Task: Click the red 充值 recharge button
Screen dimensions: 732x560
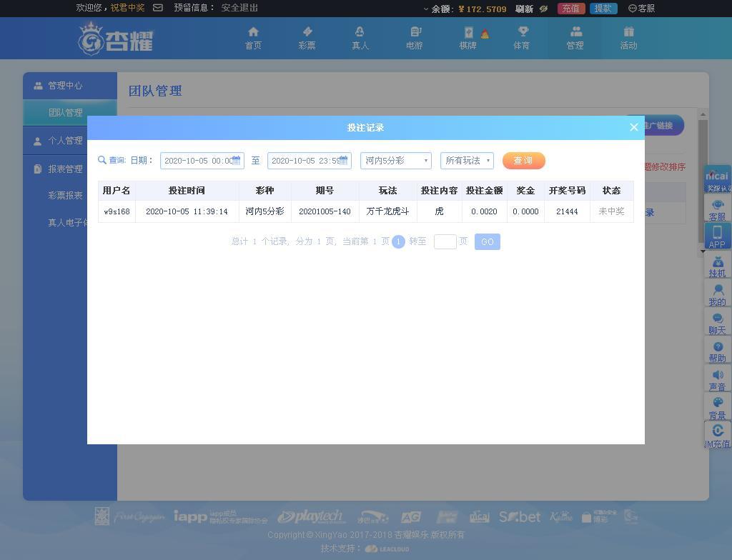Action: pos(571,9)
